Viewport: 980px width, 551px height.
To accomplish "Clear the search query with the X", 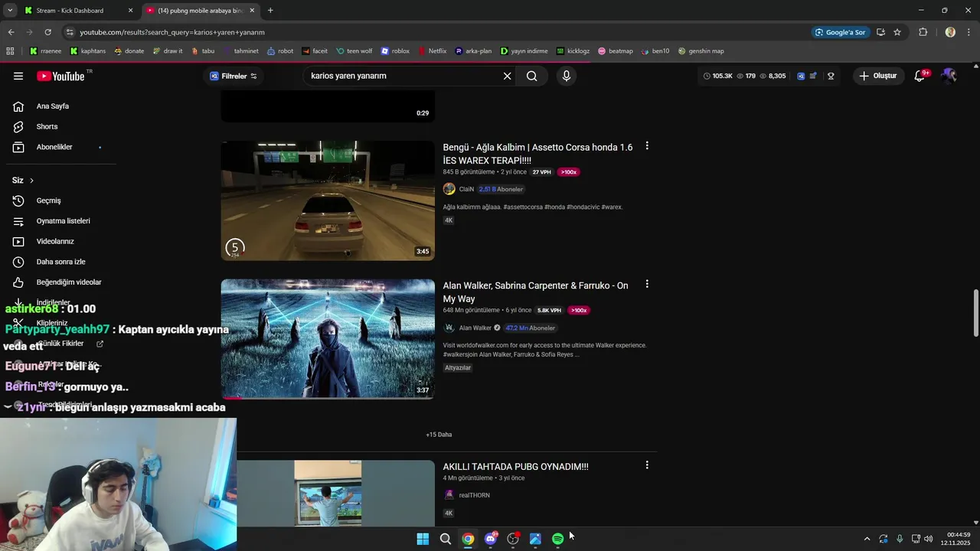I will 507,76.
